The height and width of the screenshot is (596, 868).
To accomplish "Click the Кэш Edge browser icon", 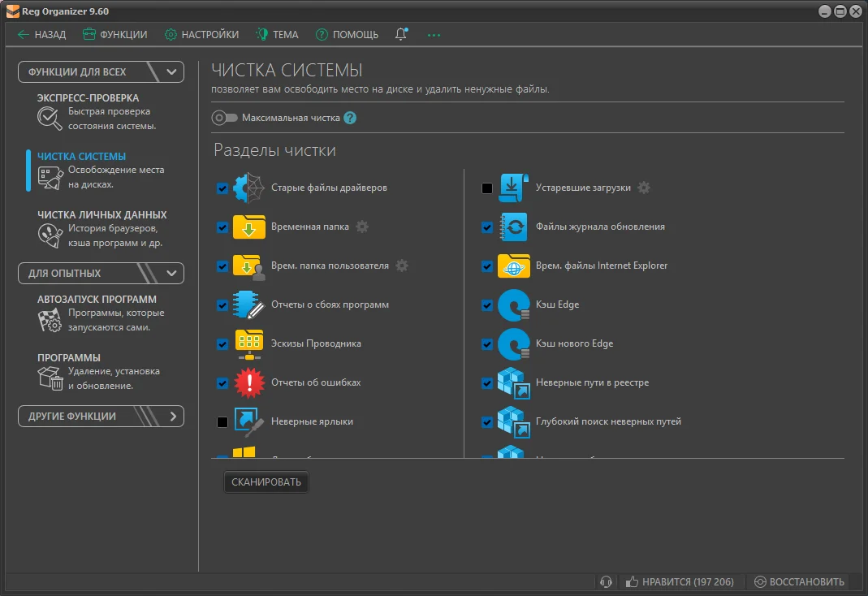I will [x=512, y=305].
